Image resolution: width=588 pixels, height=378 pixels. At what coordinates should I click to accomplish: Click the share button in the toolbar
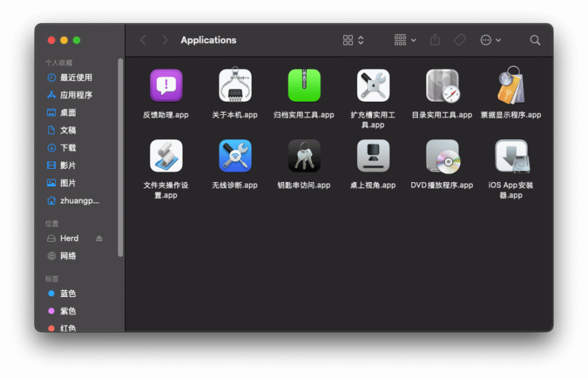pyautogui.click(x=435, y=39)
